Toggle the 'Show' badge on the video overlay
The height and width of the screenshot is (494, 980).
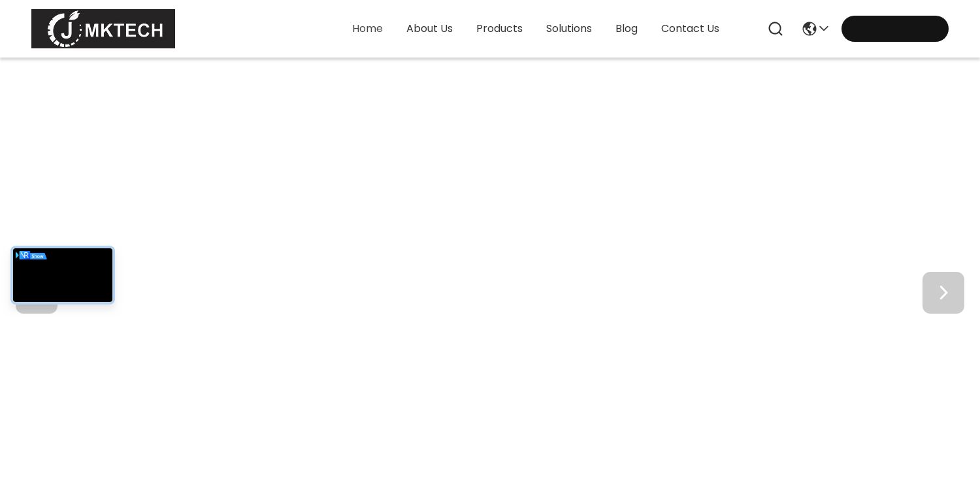[x=38, y=256]
